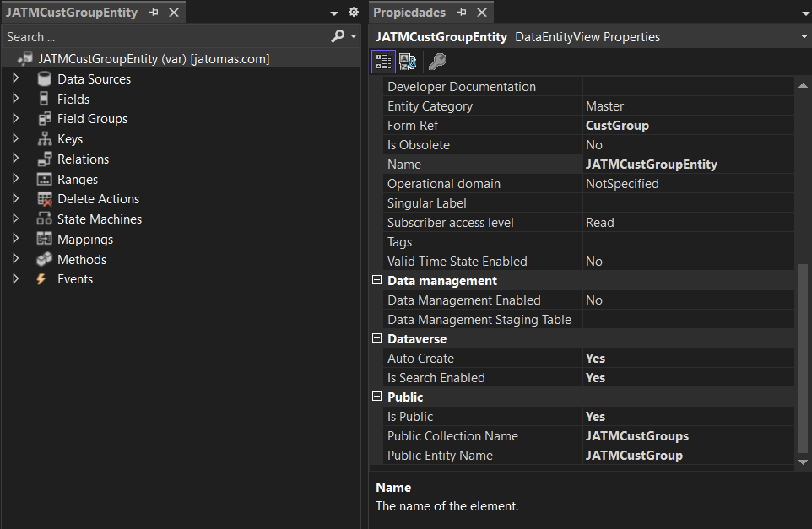Expand the Events node
This screenshot has height=529, width=812.
pos(15,278)
